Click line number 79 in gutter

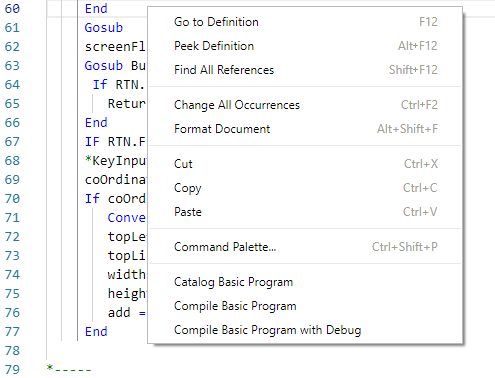(12, 370)
